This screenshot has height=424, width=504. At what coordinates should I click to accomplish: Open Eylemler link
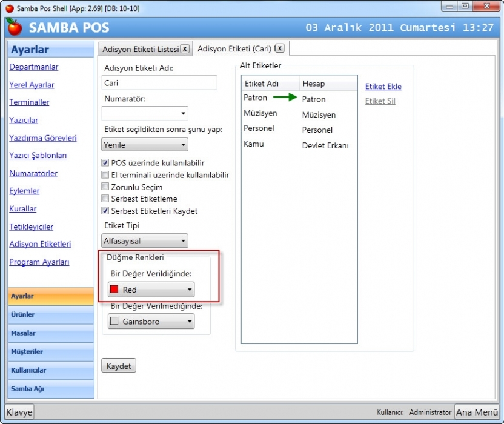[x=24, y=191]
